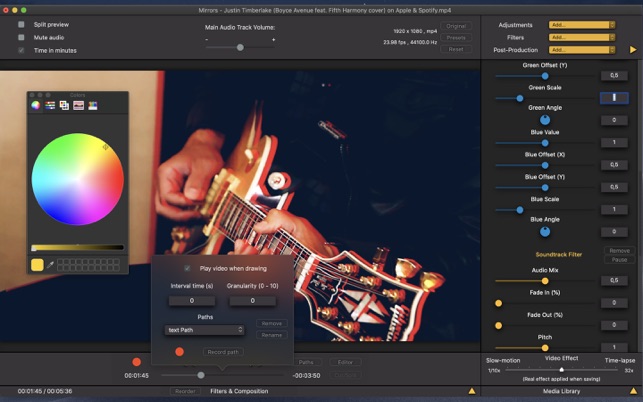Open the text Path dropdown under Paths
The width and height of the screenshot is (643, 402).
pos(204,330)
